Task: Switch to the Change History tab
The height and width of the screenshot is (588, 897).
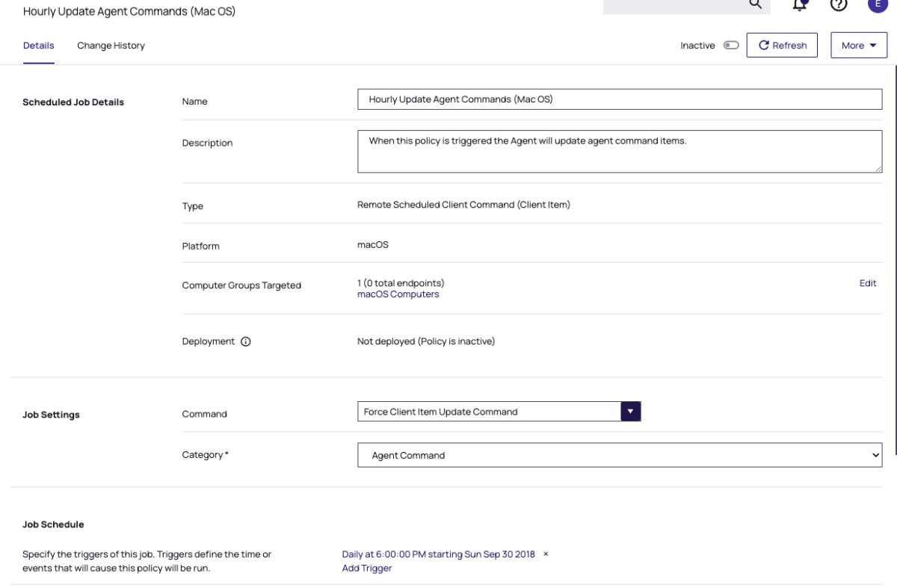Action: [x=111, y=46]
